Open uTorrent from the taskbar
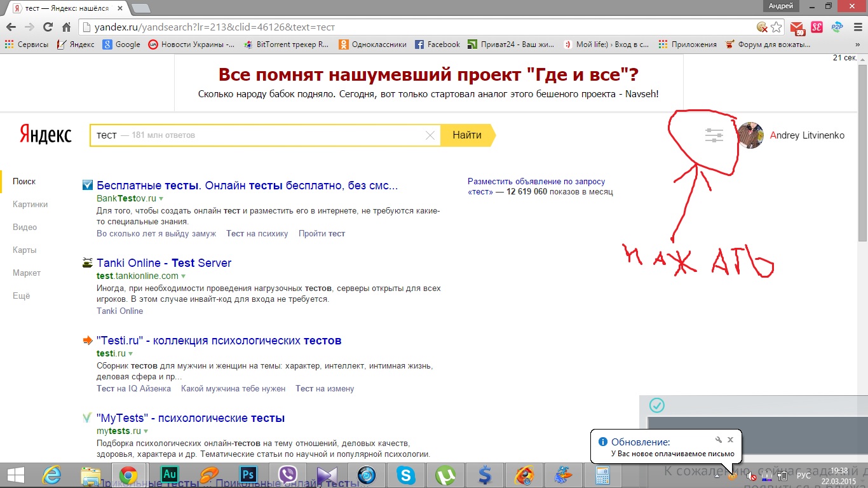 [446, 475]
